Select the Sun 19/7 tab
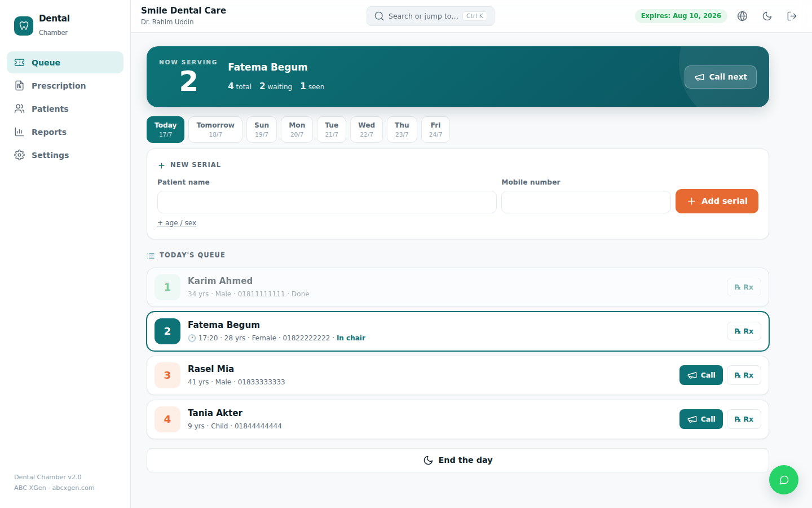 [262, 129]
